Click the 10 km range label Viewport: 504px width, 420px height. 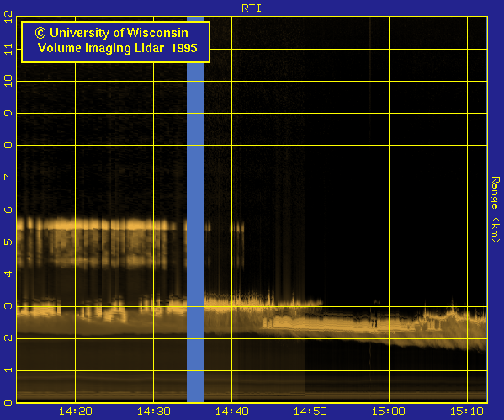point(8,81)
